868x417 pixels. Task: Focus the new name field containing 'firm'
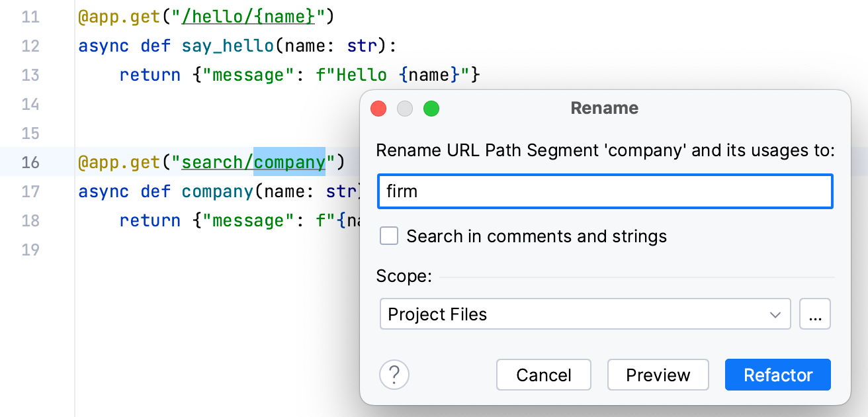[605, 192]
